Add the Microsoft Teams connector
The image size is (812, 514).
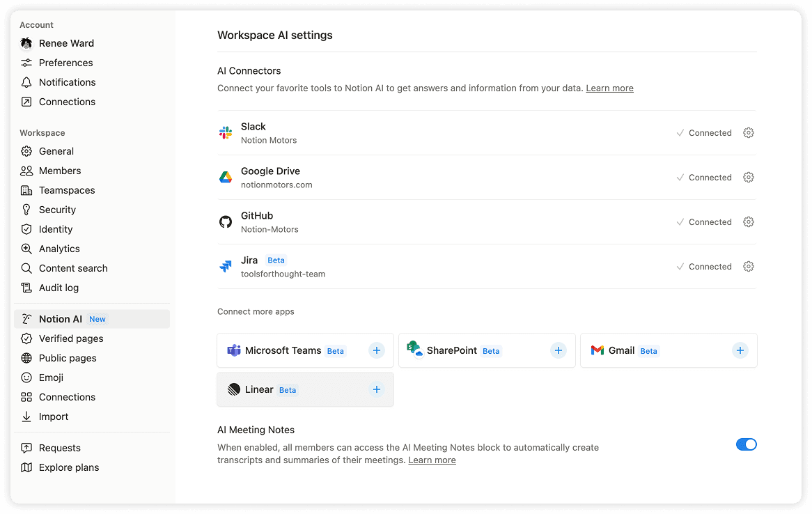[x=377, y=350]
